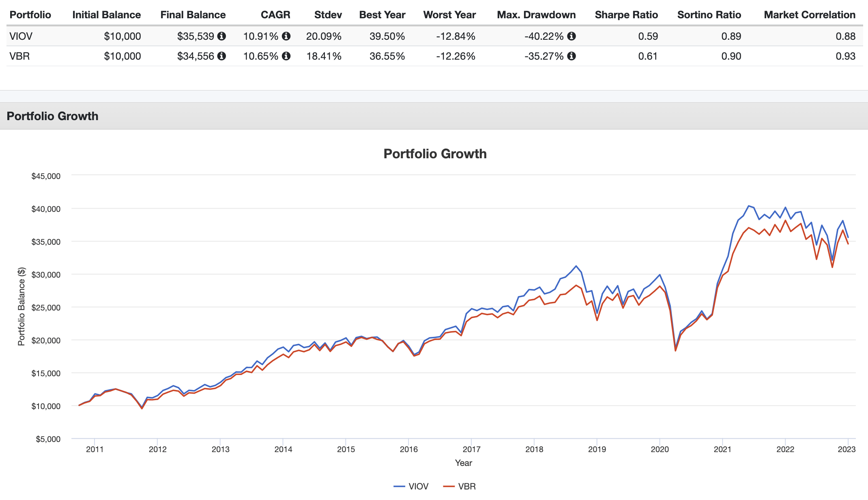This screenshot has width=868, height=500.
Task: Select the VIOV row name cell
Action: (x=21, y=36)
